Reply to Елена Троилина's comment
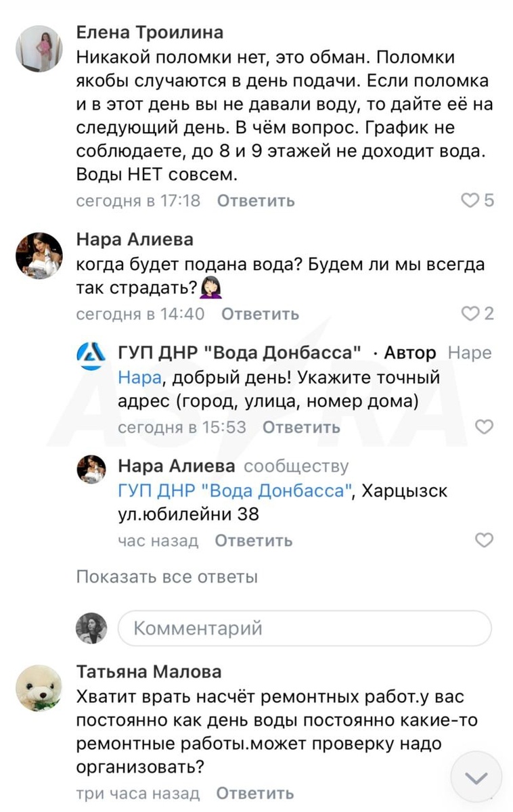This screenshot has height=812, width=513. pyautogui.click(x=254, y=200)
